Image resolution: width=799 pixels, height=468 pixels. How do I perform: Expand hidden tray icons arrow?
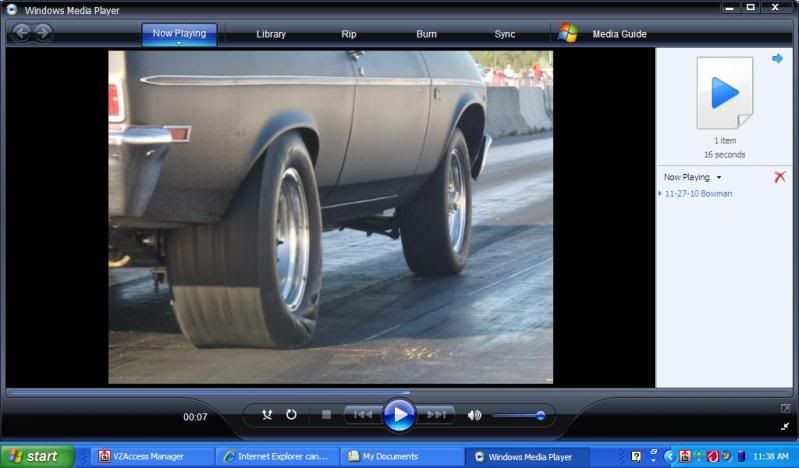(x=670, y=456)
